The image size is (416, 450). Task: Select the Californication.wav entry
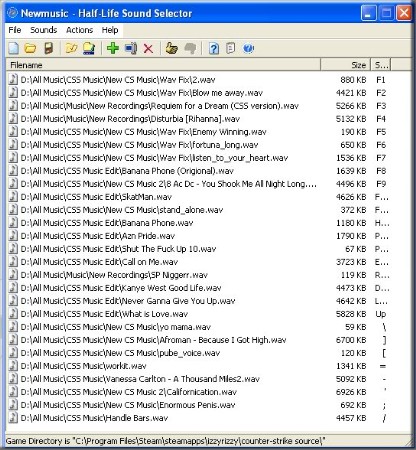[129, 392]
